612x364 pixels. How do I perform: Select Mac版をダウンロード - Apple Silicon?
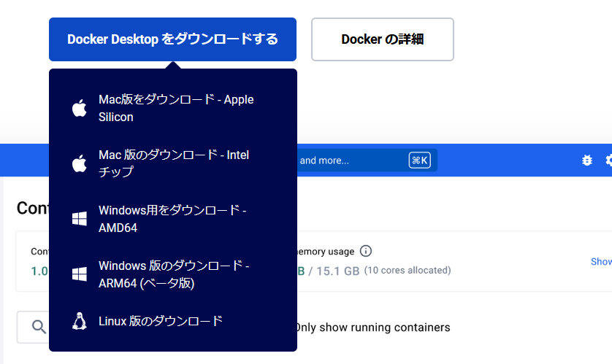[x=176, y=108]
